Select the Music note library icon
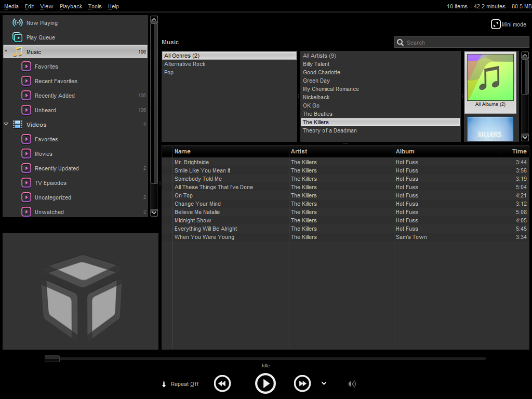Image resolution: width=532 pixels, height=399 pixels. pyautogui.click(x=18, y=51)
